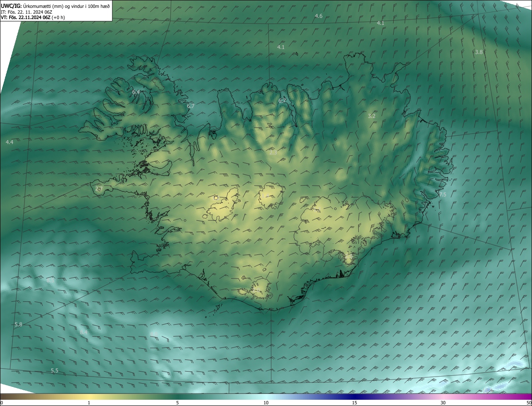Select the 2.3 value label on the map

coord(273,153)
